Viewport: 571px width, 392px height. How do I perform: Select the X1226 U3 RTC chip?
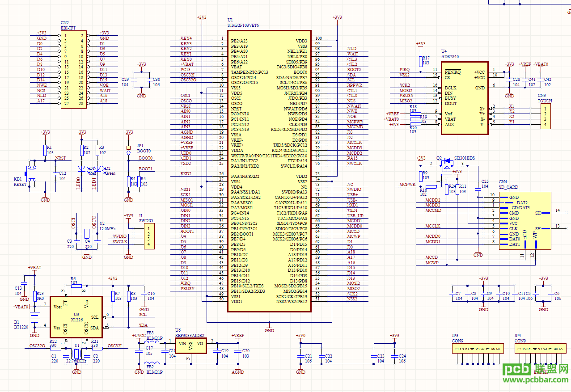click(76, 316)
